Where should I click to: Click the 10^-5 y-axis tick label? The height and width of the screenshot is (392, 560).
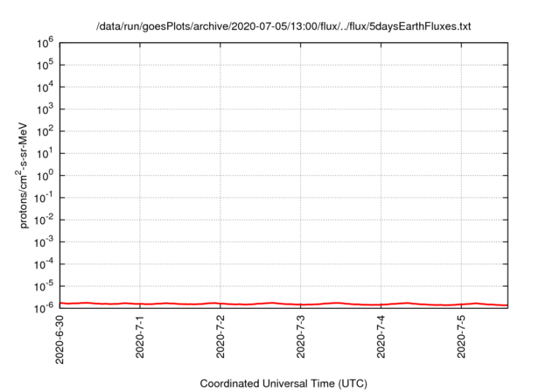tap(44, 286)
